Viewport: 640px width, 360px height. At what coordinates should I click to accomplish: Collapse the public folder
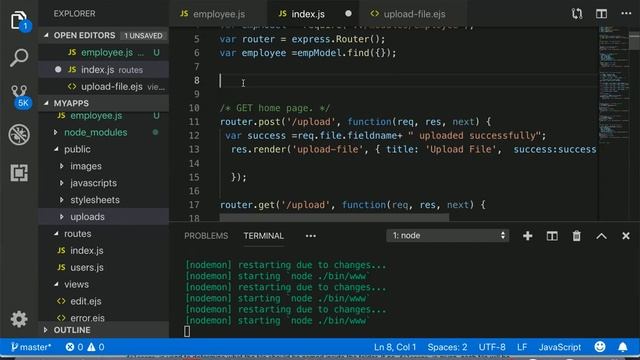104,149
